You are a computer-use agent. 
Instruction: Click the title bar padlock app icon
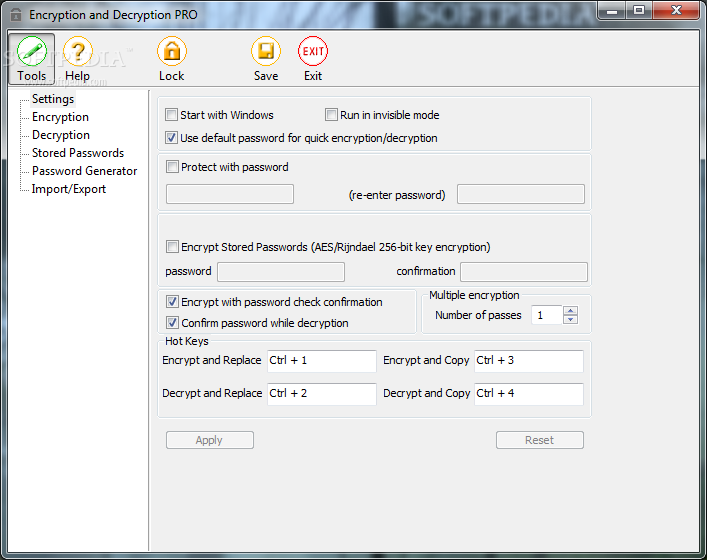16,15
